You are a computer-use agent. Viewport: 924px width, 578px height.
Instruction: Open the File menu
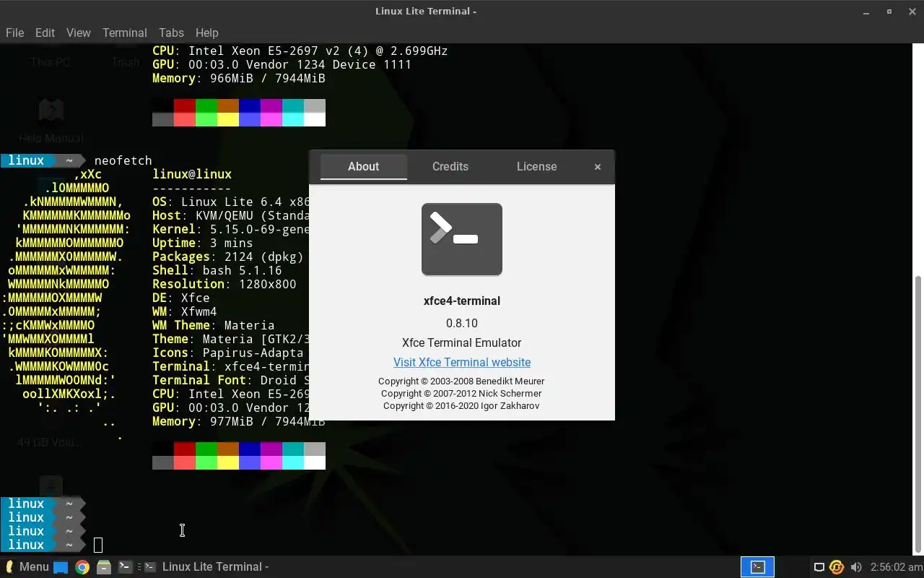[14, 33]
